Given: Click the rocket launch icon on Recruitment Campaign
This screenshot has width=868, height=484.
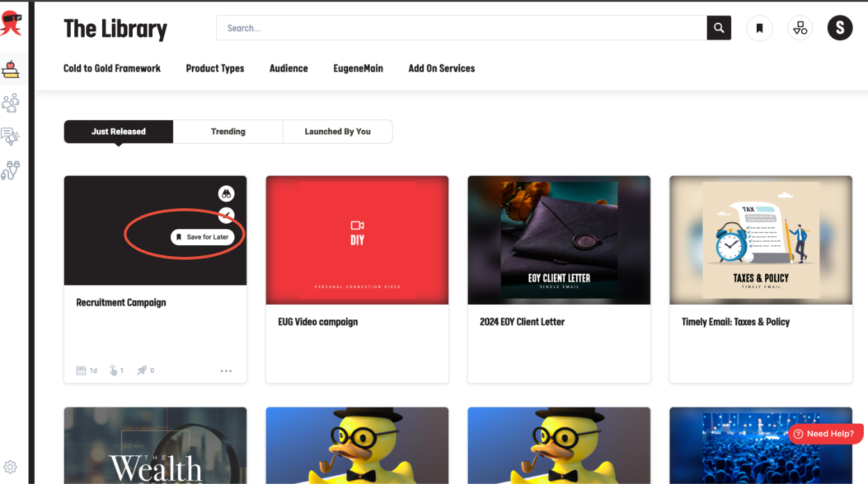Looking at the screenshot, I should 142,371.
